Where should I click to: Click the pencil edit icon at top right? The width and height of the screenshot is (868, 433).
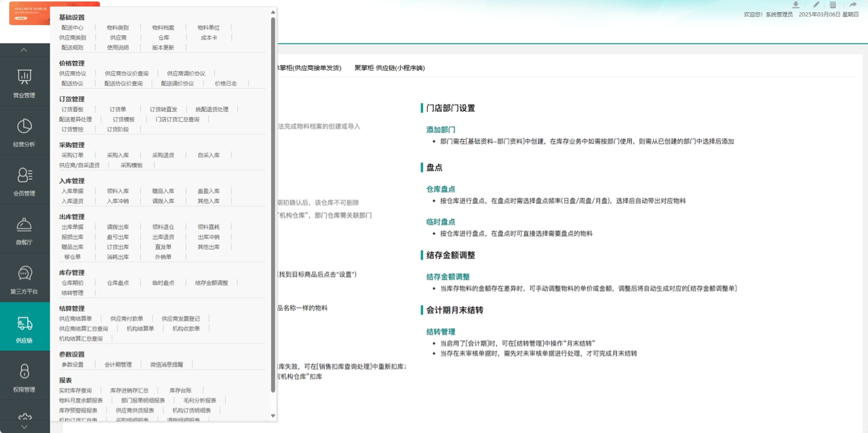pyautogui.click(x=816, y=5)
